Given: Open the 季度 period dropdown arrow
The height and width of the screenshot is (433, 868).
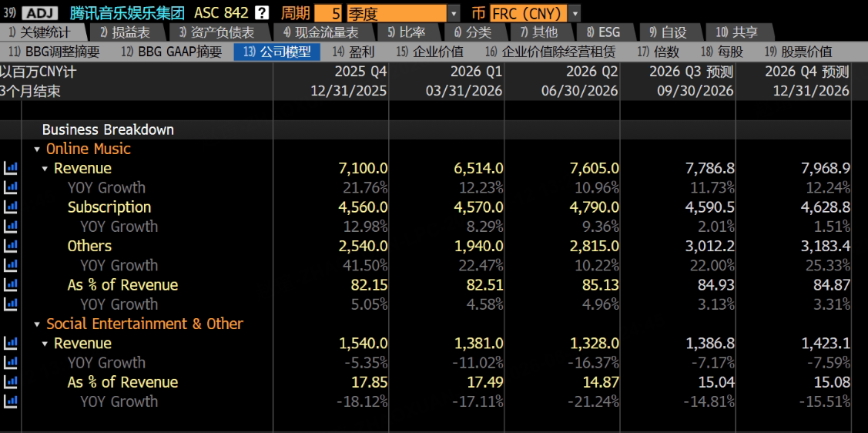Looking at the screenshot, I should (454, 12).
